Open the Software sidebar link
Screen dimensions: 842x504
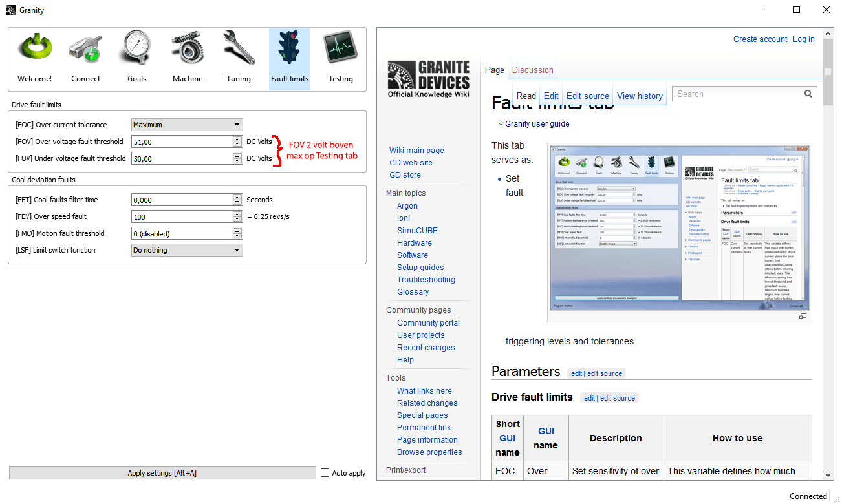point(413,255)
